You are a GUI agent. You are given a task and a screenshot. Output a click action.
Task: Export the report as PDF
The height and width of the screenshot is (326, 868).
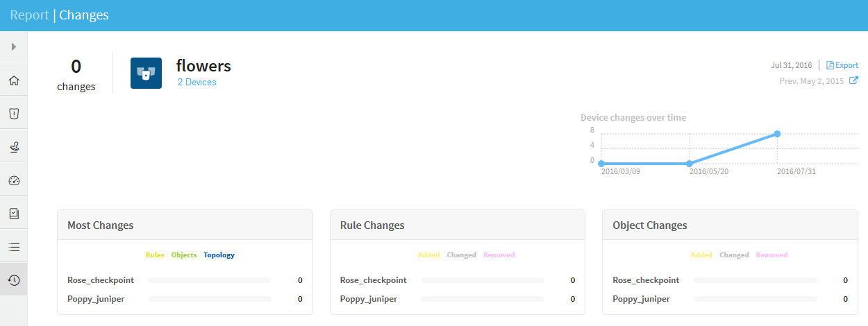[x=842, y=65]
